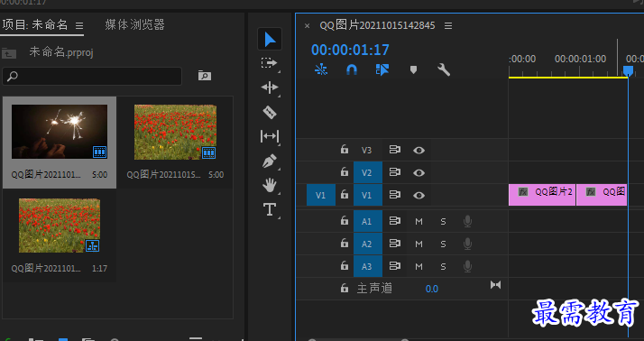The image size is (644, 341).
Task: Toggle lock on track V2
Action: [345, 171]
